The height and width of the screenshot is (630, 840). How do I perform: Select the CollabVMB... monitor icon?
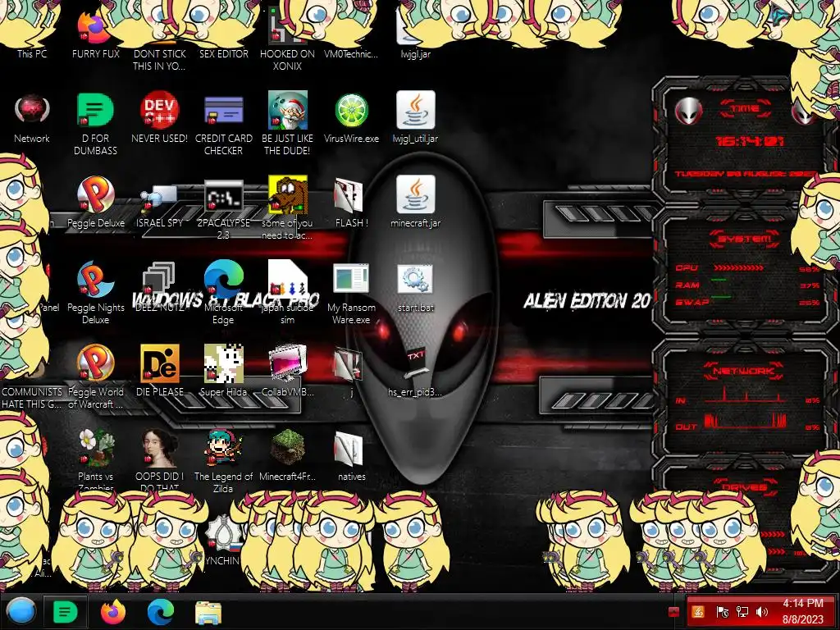(x=287, y=371)
